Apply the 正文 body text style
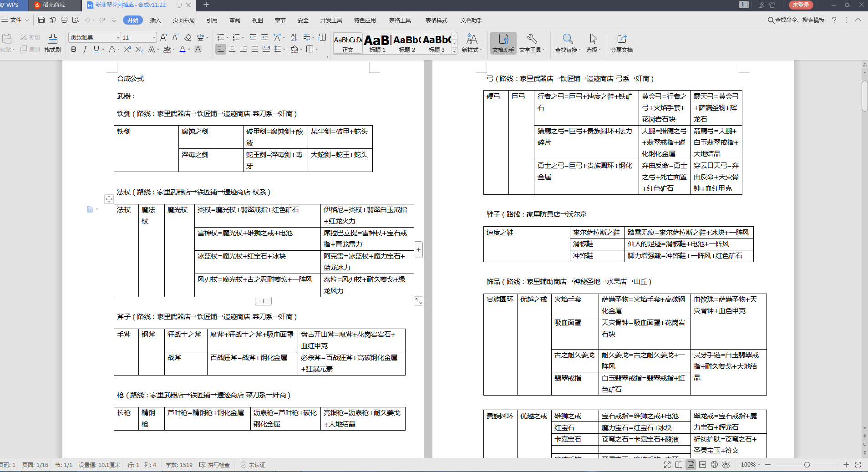This screenshot has height=472, width=868. [348, 43]
